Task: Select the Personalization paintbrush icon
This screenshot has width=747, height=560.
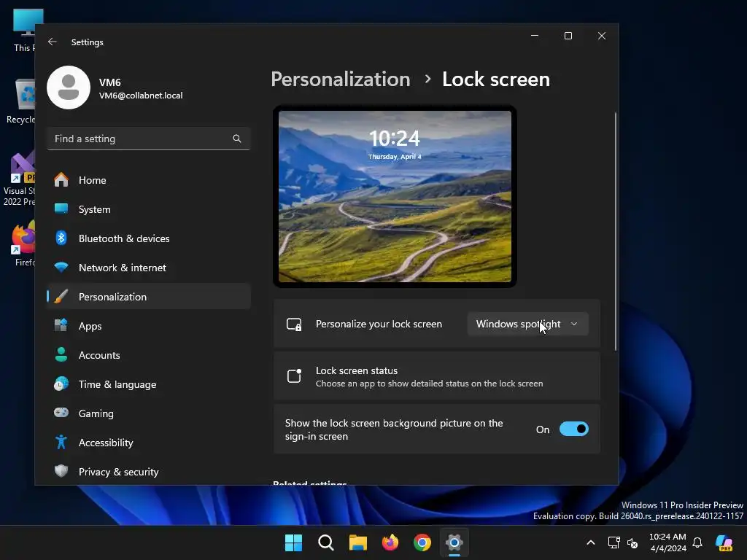Action: click(x=61, y=296)
